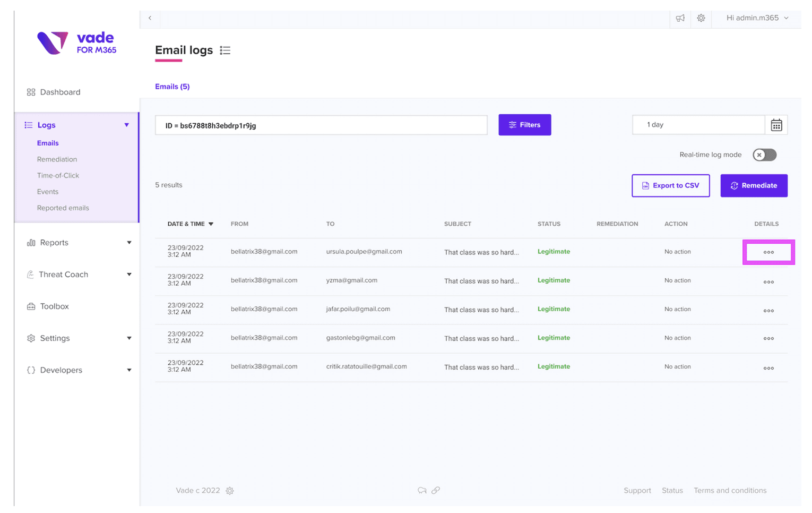The width and height of the screenshot is (812, 513).
Task: Expand the Threat Coach section
Action: click(77, 275)
